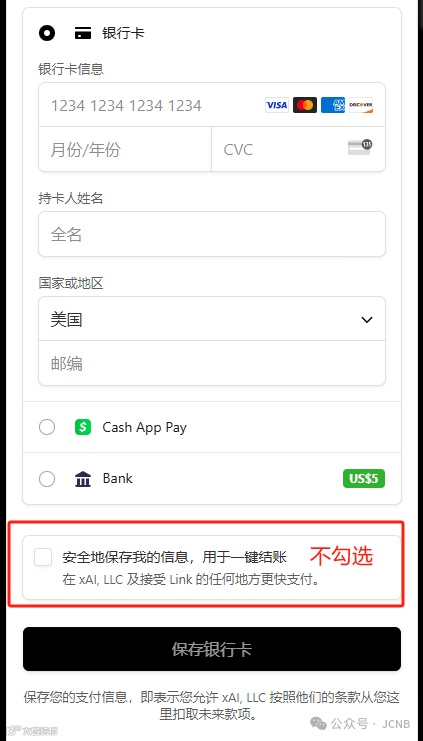Focus the 全名 cardholder name field

[x=212, y=234]
